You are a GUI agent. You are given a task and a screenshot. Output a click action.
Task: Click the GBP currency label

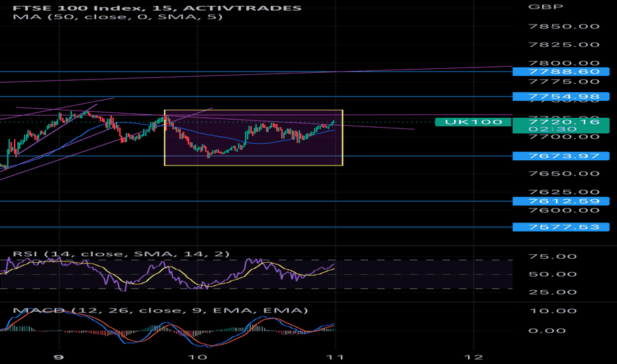(546, 7)
